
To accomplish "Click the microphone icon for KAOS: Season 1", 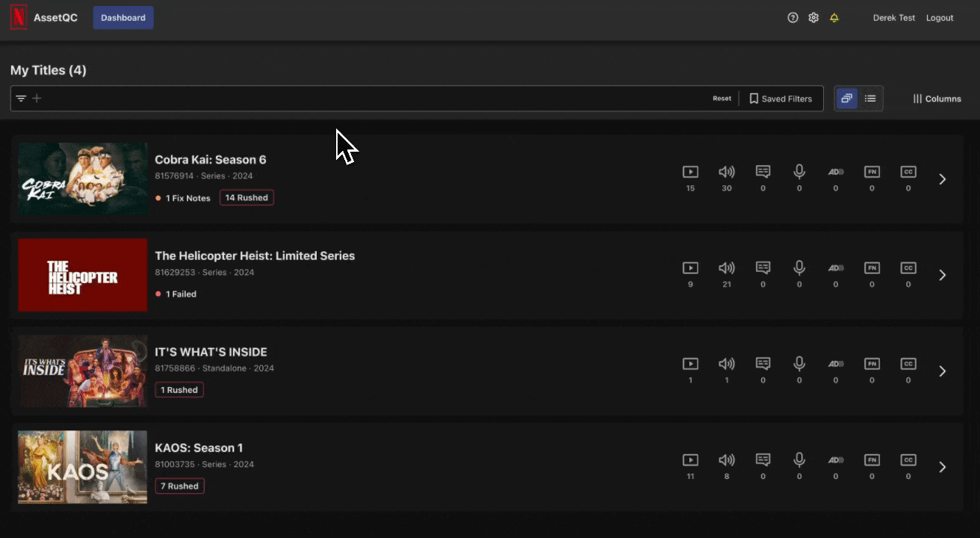I will tap(799, 460).
